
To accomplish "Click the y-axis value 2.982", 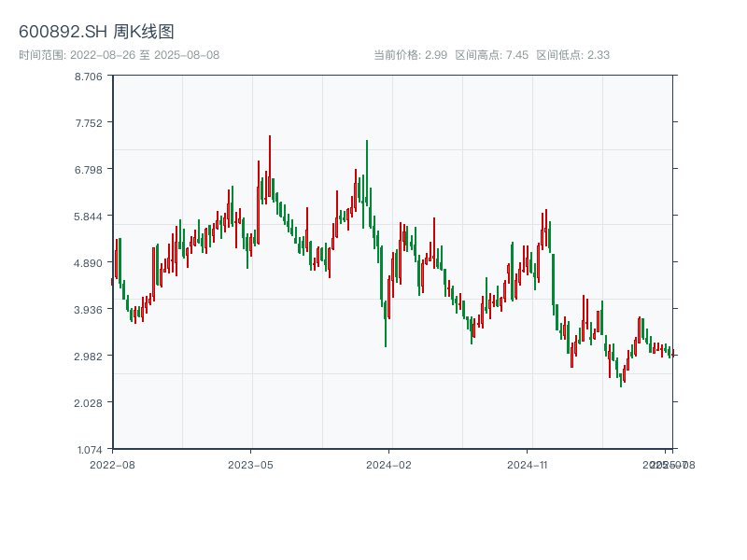I will point(88,357).
